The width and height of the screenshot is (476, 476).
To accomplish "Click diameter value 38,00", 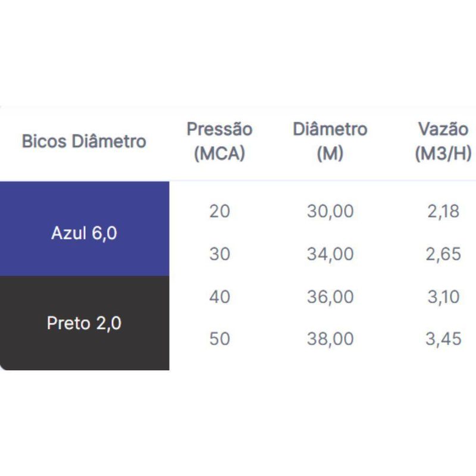I will tap(330, 339).
